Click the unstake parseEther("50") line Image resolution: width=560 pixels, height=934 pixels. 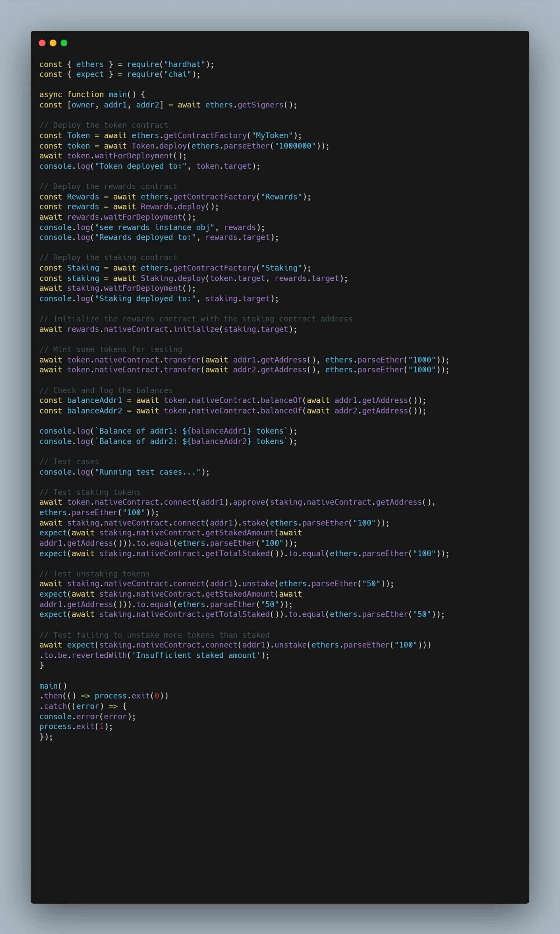tap(217, 584)
